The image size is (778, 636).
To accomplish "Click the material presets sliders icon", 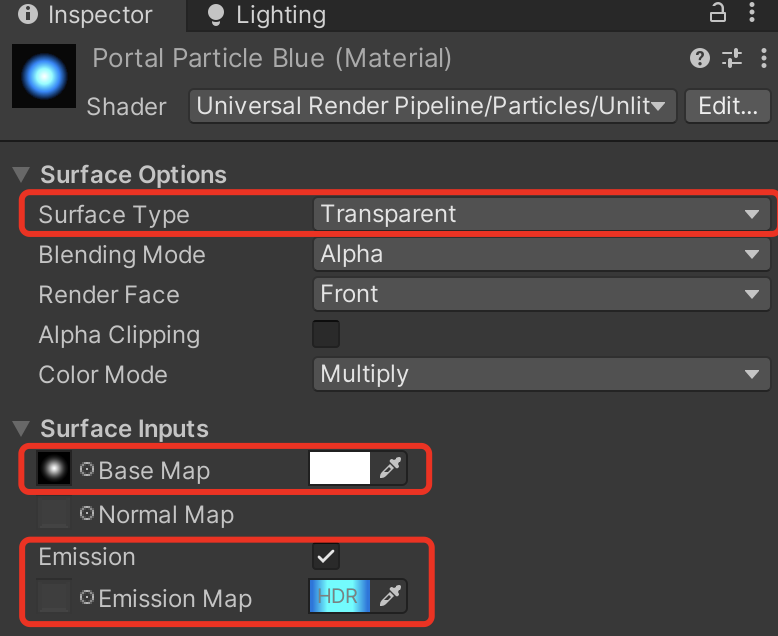I will (x=732, y=59).
